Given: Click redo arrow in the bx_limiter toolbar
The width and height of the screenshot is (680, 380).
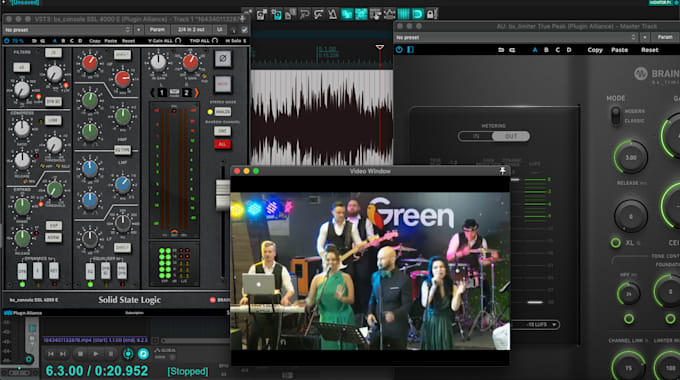Looking at the screenshot, I should click(512, 50).
